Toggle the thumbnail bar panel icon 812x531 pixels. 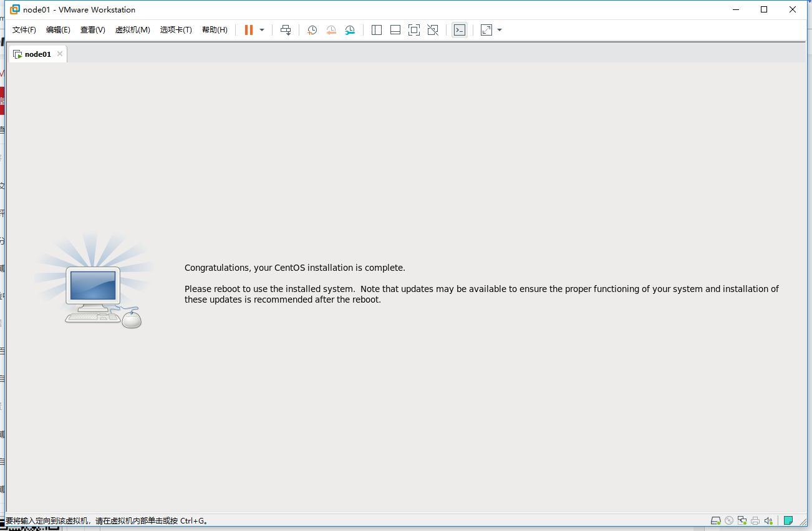pyautogui.click(x=395, y=30)
